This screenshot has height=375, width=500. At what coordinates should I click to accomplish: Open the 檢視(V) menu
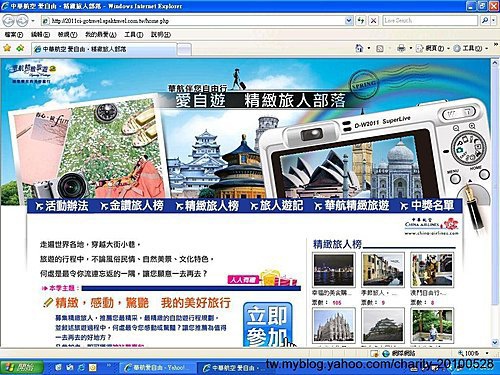(x=67, y=35)
